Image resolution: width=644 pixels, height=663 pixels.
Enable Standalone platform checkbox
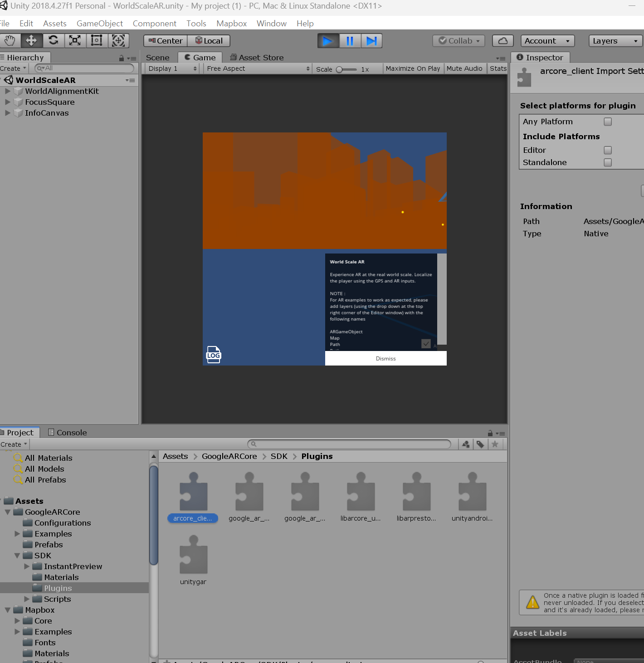(x=608, y=162)
